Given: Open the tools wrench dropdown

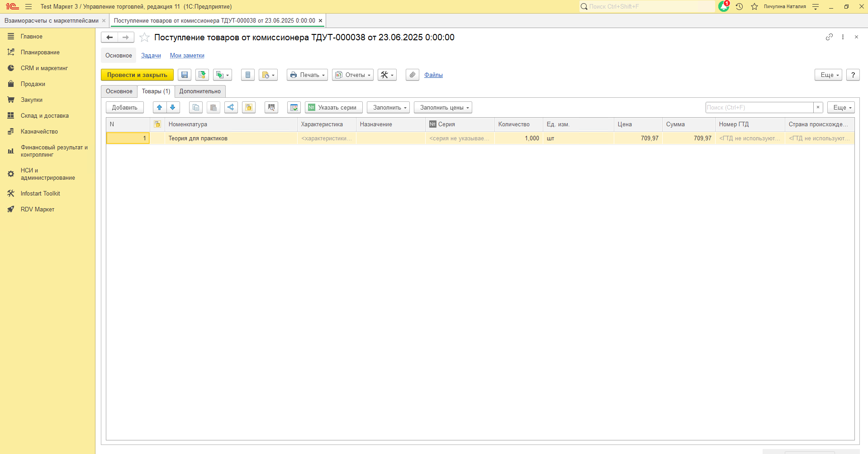Looking at the screenshot, I should tap(387, 75).
